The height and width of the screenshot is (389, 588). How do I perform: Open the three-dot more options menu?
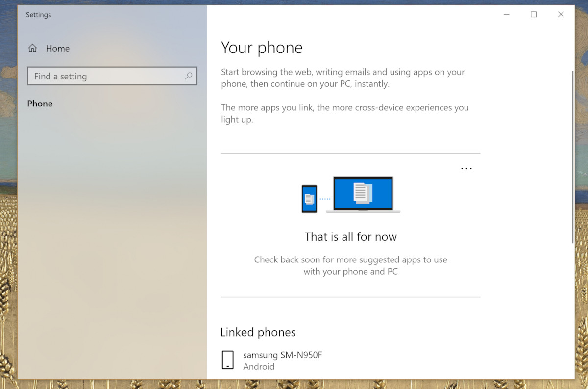tap(466, 169)
